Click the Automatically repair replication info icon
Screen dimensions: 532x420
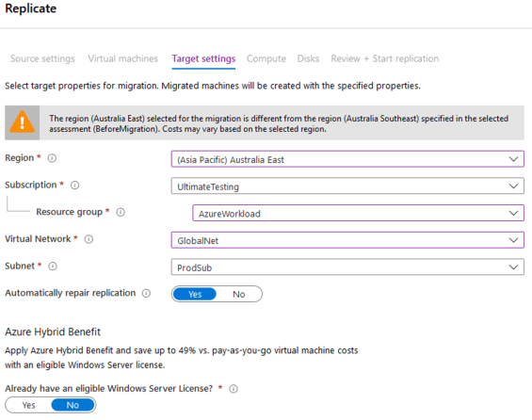click(x=146, y=294)
